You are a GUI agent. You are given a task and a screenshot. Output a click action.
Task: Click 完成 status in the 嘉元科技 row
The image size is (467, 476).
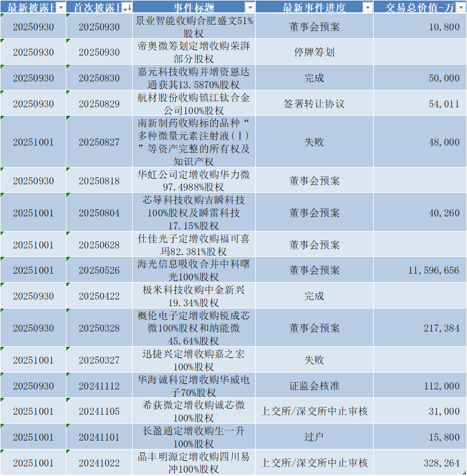tap(314, 78)
